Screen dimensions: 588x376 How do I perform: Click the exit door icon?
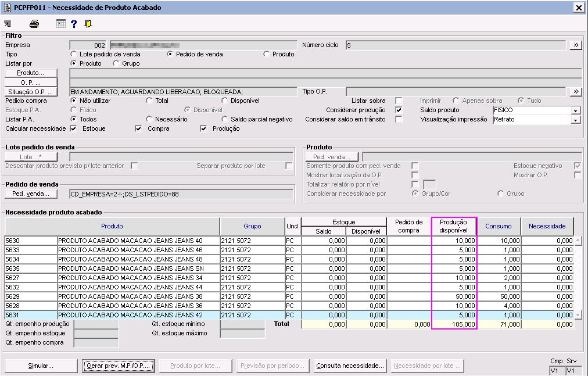coord(88,24)
